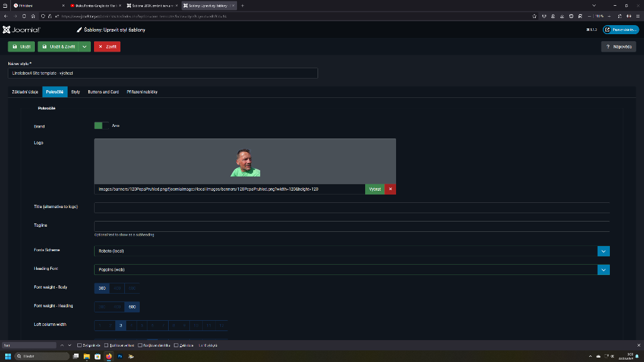Set Font weight Body to 400

point(117,288)
